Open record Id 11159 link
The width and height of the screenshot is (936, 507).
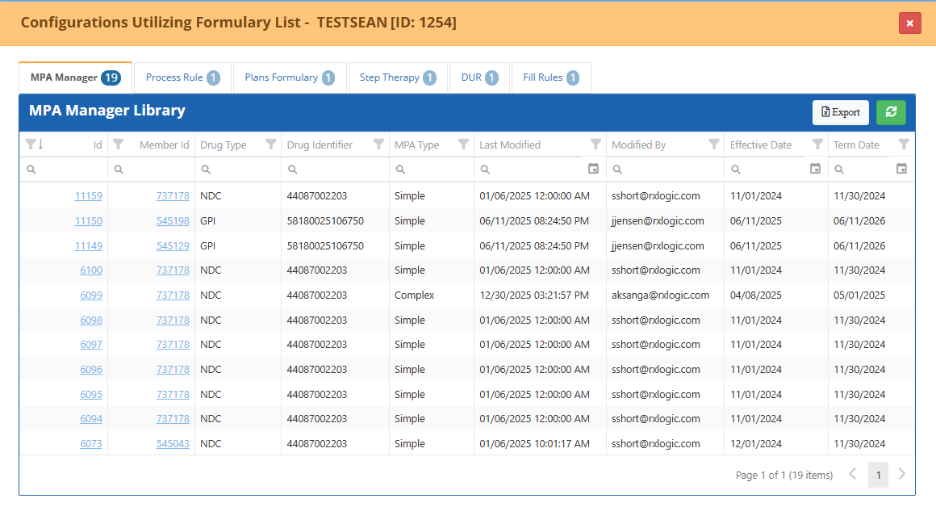[88, 196]
